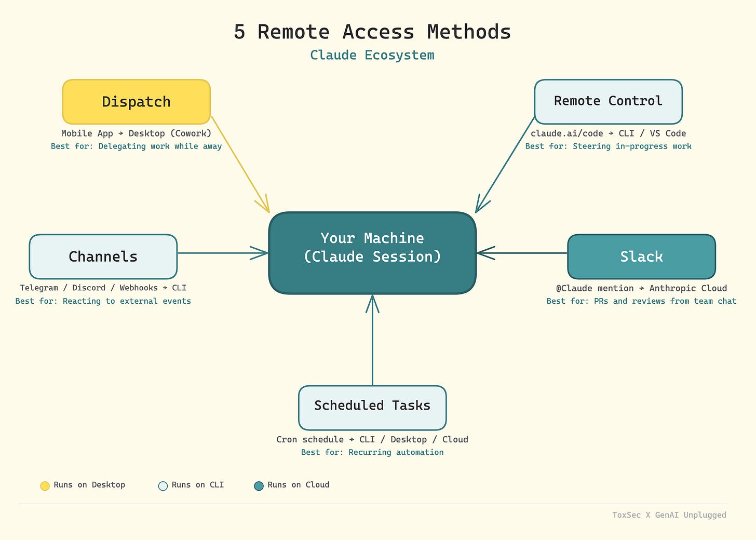Click the subtitle "Claude Ecosystem"
This screenshot has width=756, height=540.
click(372, 55)
